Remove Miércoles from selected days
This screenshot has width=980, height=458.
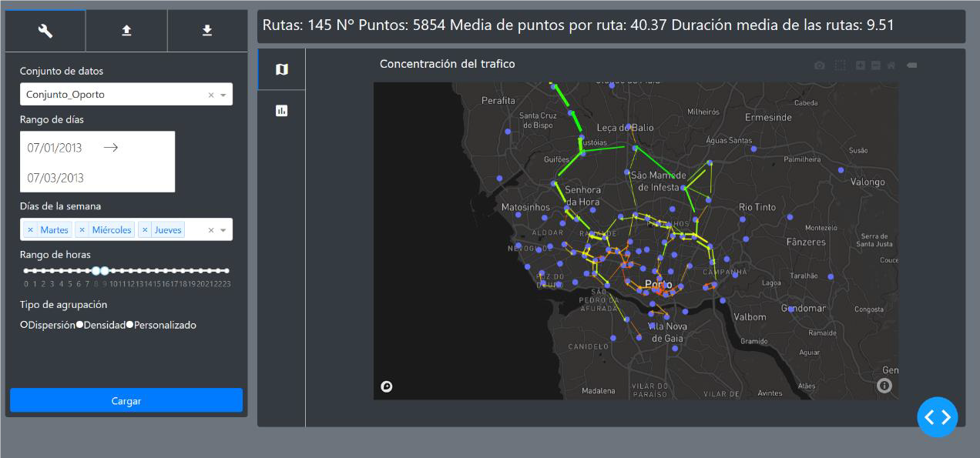(82, 230)
